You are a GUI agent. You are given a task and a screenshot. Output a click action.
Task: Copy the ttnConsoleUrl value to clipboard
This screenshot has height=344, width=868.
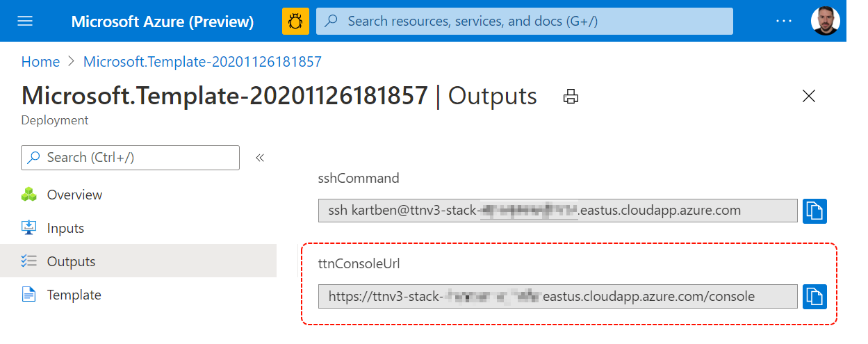click(x=814, y=296)
